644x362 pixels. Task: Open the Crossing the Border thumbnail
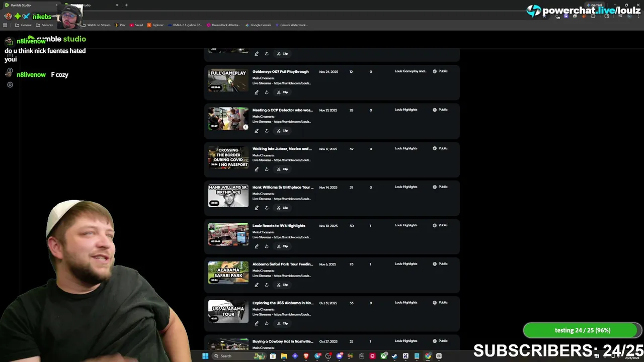228,157
